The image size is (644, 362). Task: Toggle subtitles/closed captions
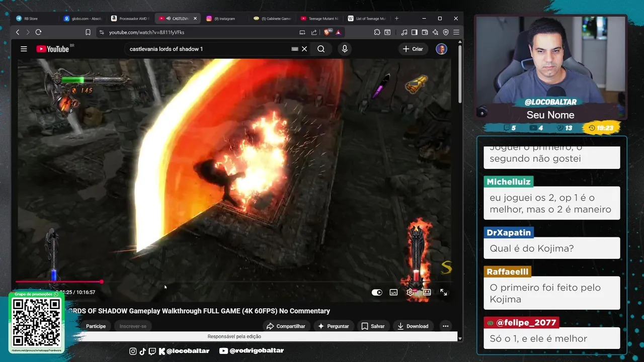tap(393, 292)
